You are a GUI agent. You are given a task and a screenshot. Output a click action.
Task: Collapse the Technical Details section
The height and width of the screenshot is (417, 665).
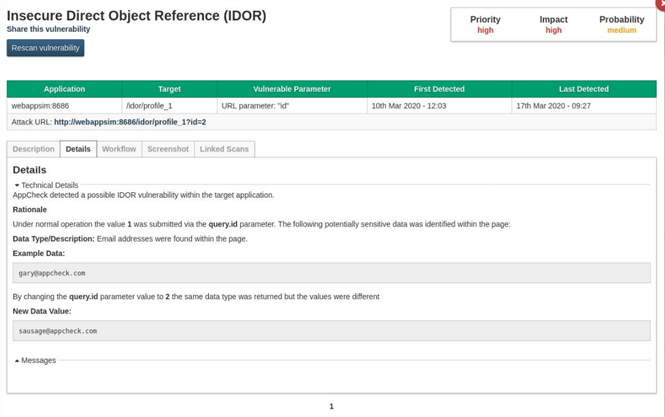46,185
